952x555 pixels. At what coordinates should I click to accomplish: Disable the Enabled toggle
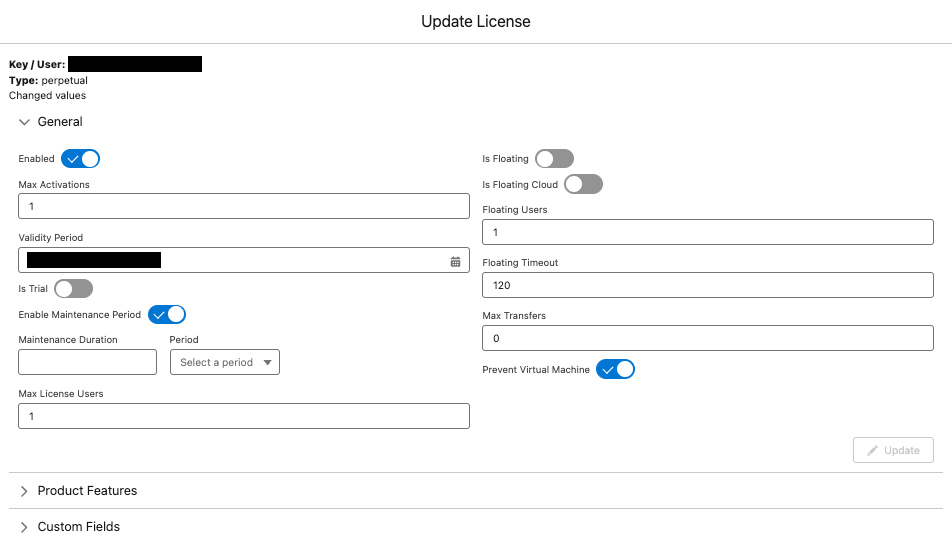coord(81,159)
